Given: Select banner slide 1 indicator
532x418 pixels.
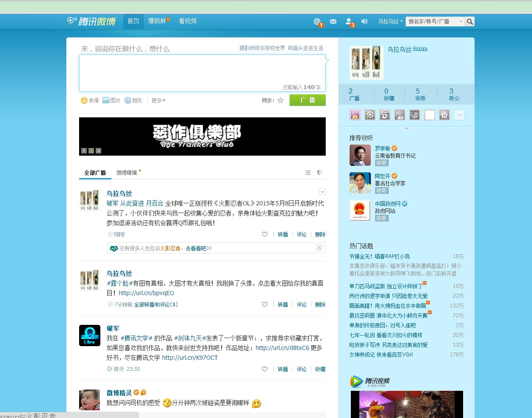Looking at the screenshot, I should 84,151.
